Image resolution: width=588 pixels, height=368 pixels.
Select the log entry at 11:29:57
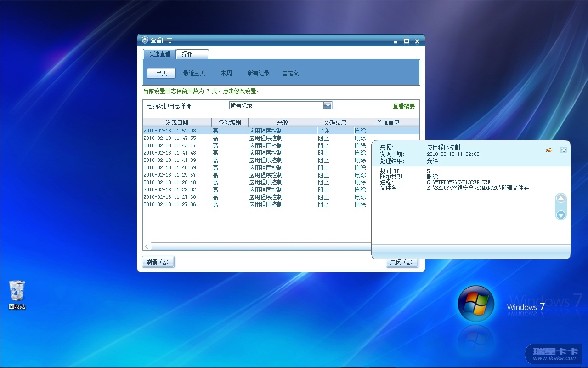(257, 175)
